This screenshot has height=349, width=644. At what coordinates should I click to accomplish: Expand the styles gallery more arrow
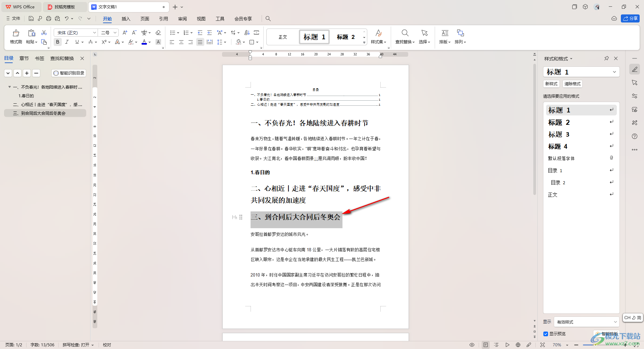tap(364, 43)
